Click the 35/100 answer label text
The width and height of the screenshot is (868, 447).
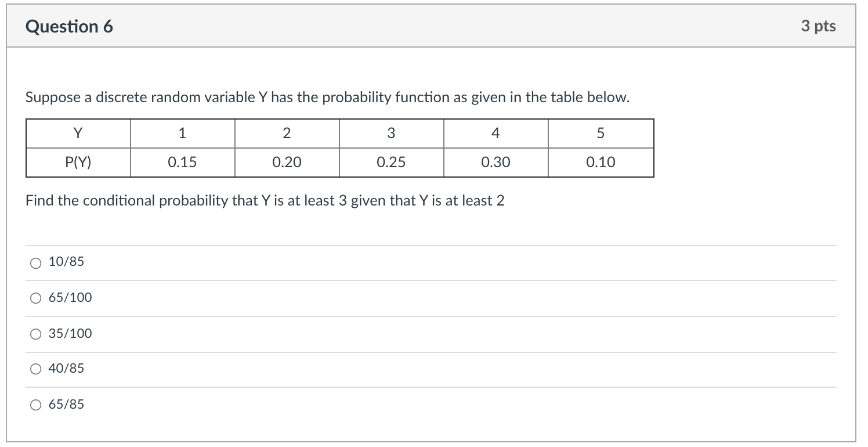coord(72,333)
